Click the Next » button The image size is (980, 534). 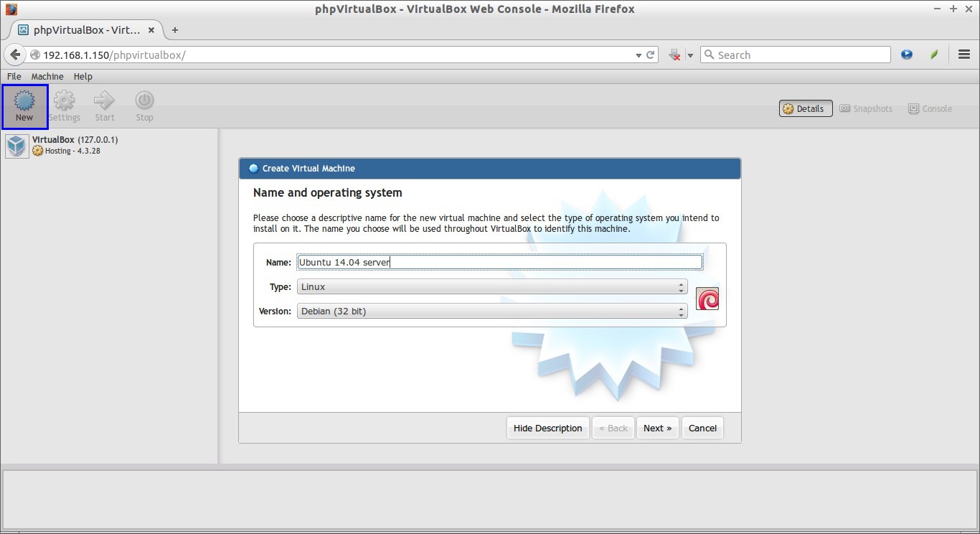click(657, 428)
